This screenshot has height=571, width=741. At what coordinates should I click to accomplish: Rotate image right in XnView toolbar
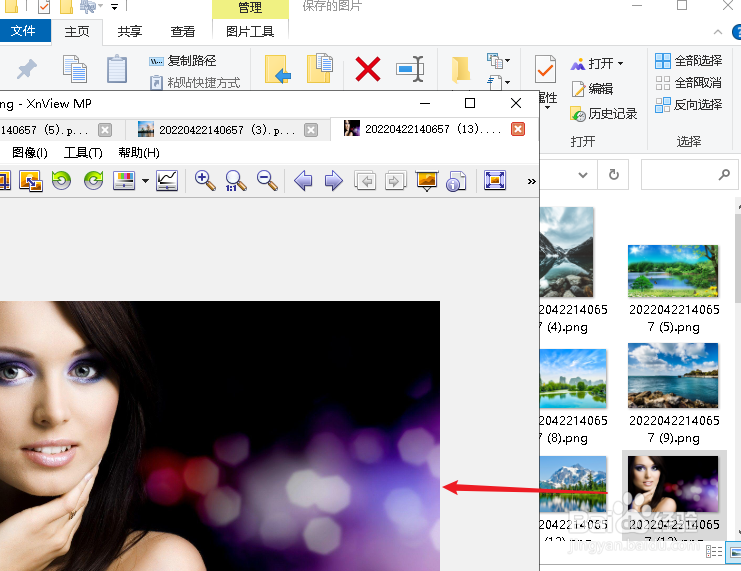[93, 181]
